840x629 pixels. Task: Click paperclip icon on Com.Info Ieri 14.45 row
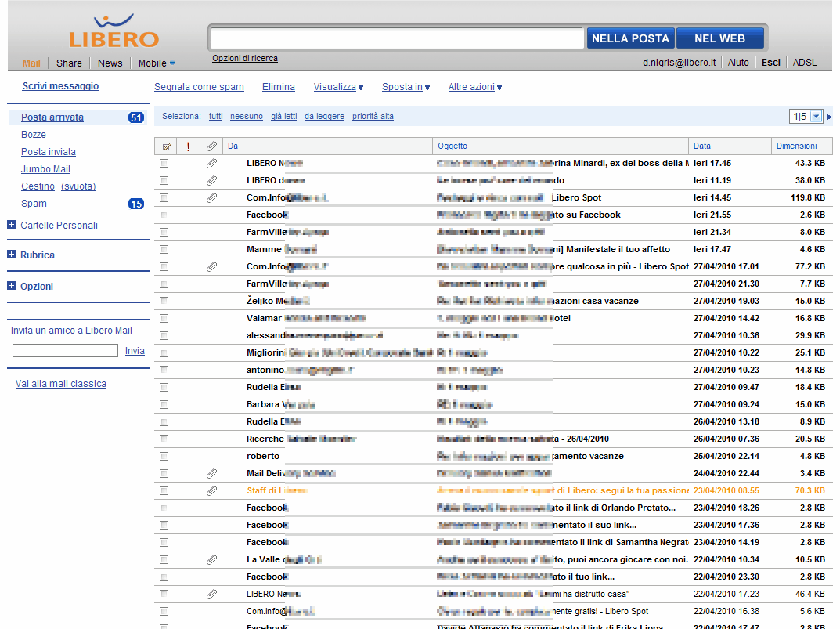point(211,198)
